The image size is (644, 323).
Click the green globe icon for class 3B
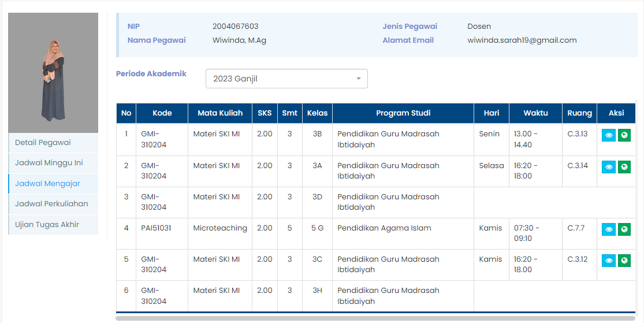624,135
